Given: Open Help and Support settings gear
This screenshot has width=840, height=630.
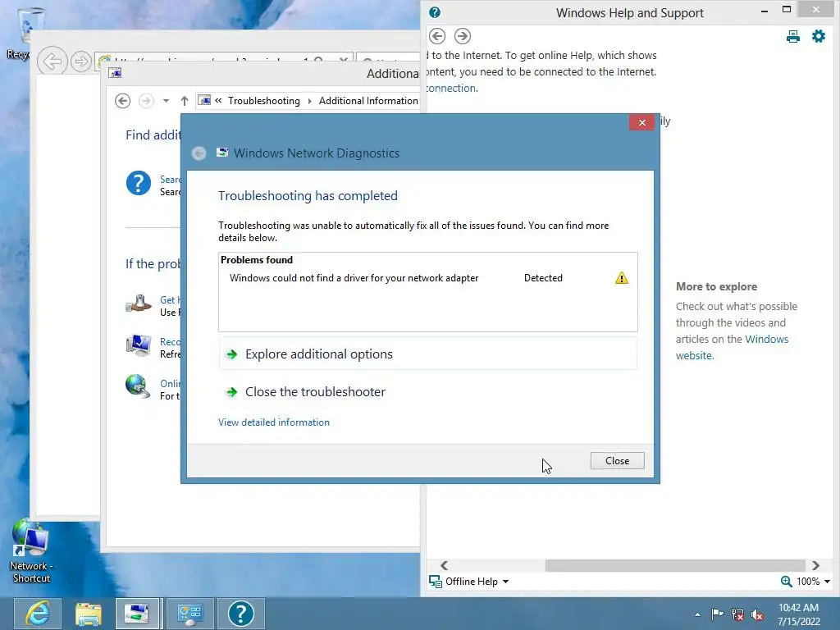Looking at the screenshot, I should [818, 36].
